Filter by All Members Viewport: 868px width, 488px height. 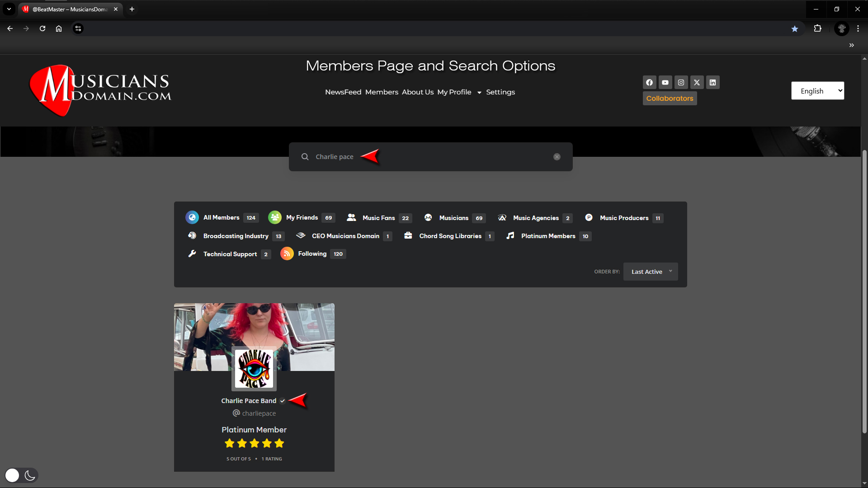pyautogui.click(x=222, y=218)
